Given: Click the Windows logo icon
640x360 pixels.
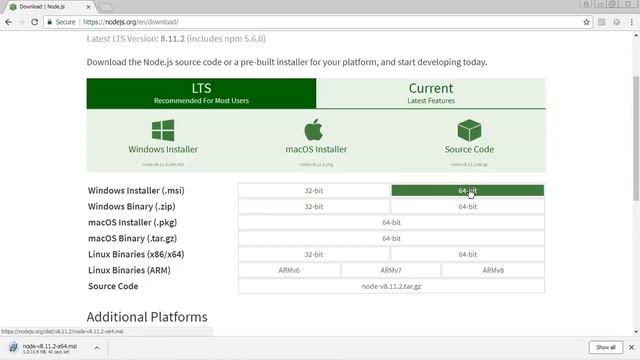Looking at the screenshot, I should 163,130.
